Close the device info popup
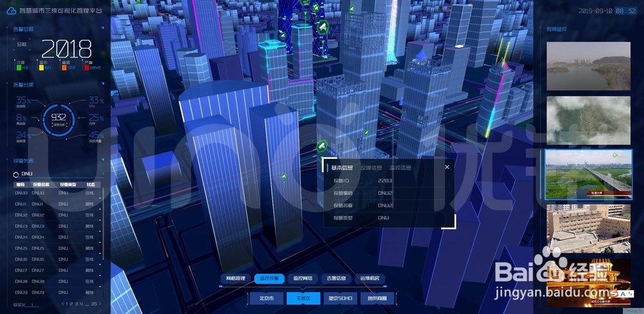Image resolution: width=644 pixels, height=314 pixels. tap(448, 167)
